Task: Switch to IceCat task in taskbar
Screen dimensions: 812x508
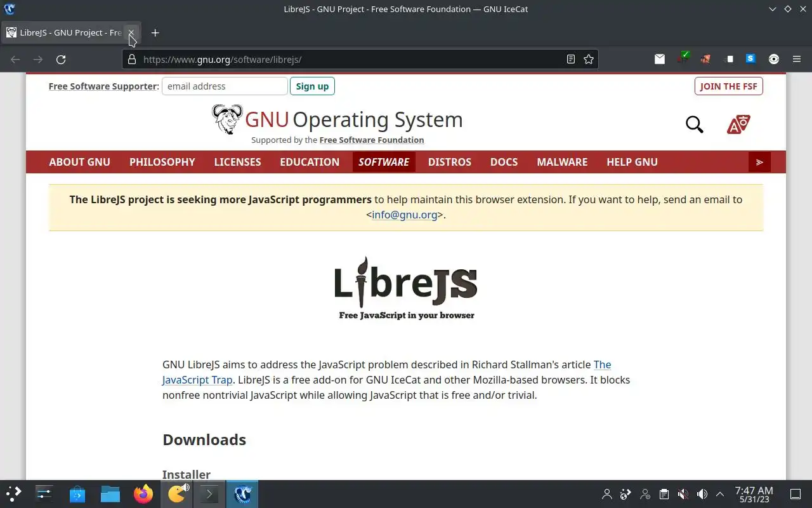Action: pos(242,493)
